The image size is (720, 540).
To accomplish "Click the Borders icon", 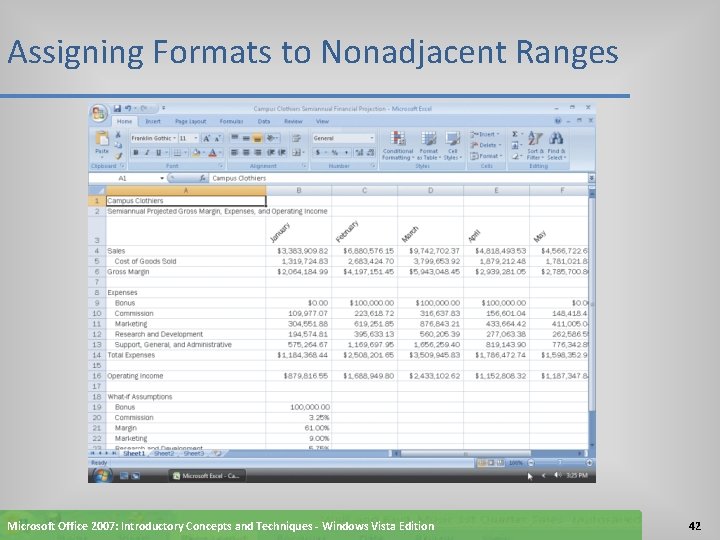I will pyautogui.click(x=177, y=153).
